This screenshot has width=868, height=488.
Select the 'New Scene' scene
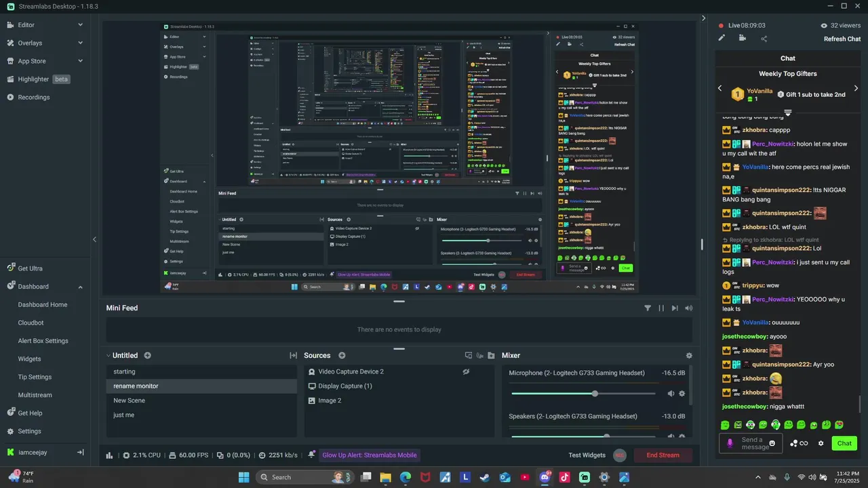pyautogui.click(x=201, y=401)
